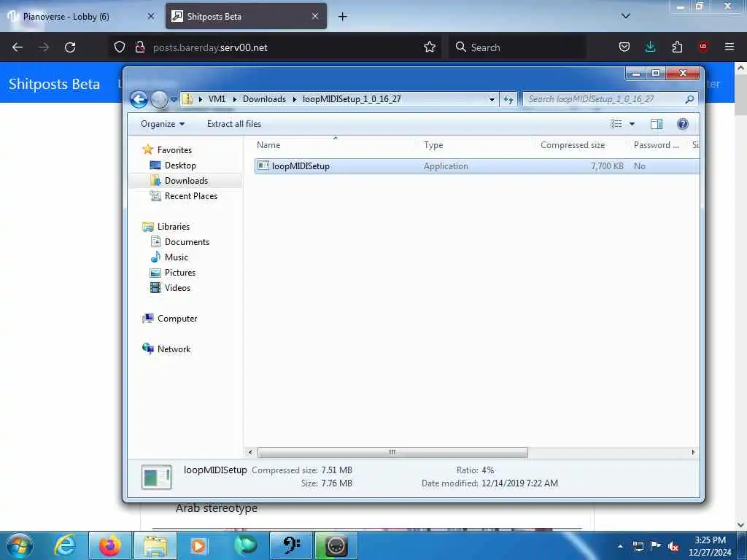The image size is (747, 560).
Task: Click the horizontal scrollbar thumb in Explorer
Action: (x=392, y=452)
